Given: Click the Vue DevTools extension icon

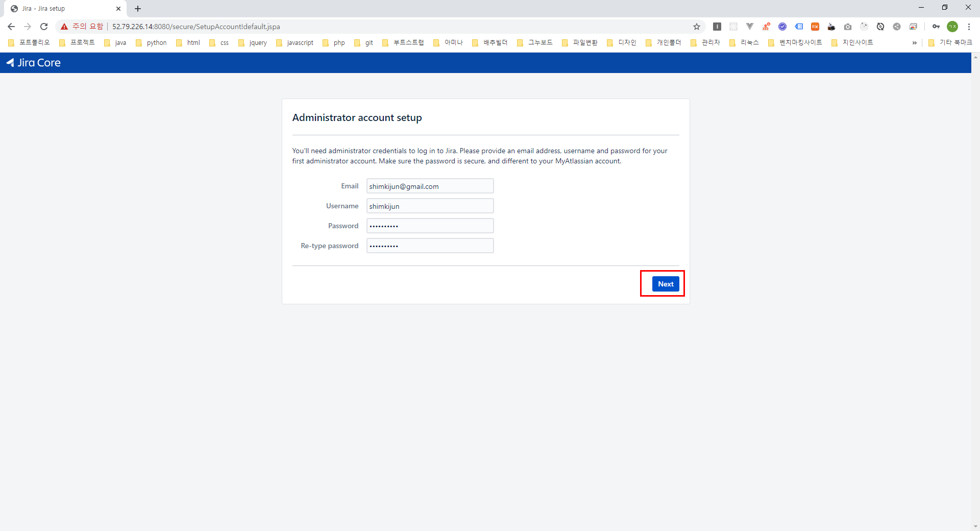Looking at the screenshot, I should [750, 27].
